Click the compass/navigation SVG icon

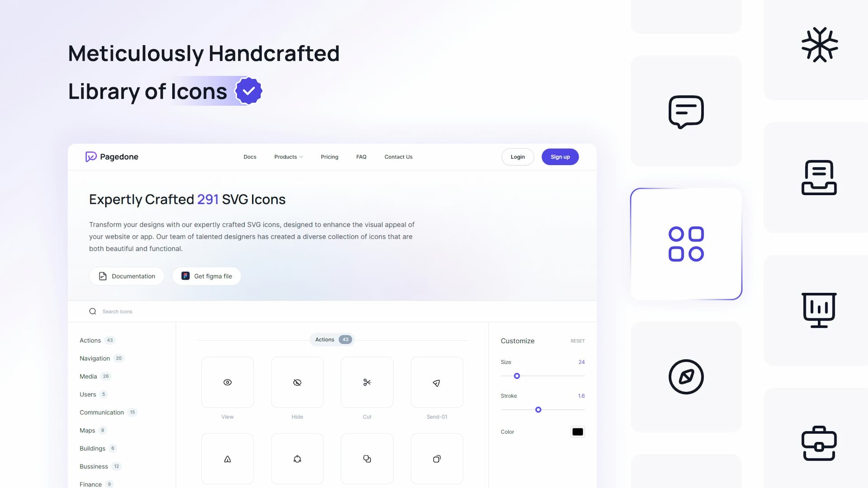click(x=686, y=376)
